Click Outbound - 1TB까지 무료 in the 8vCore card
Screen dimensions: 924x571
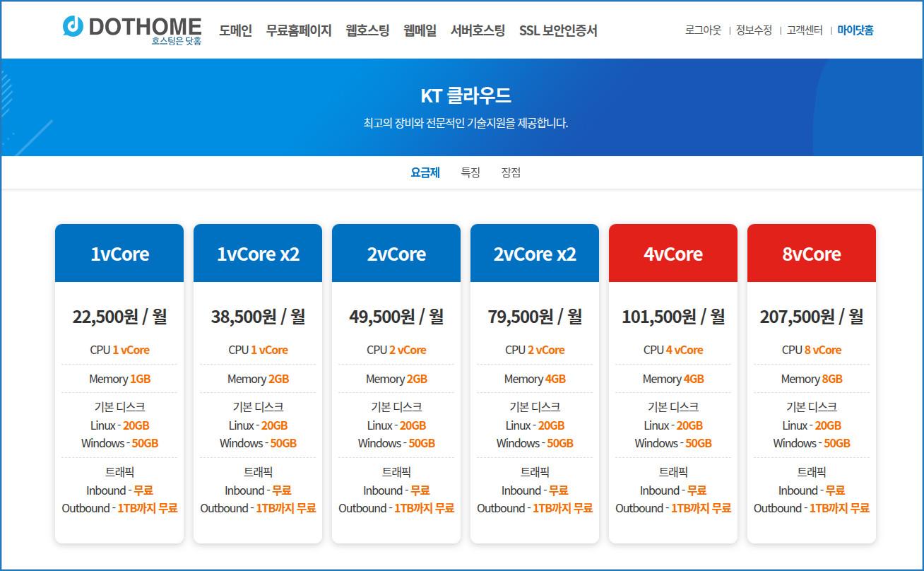812,508
